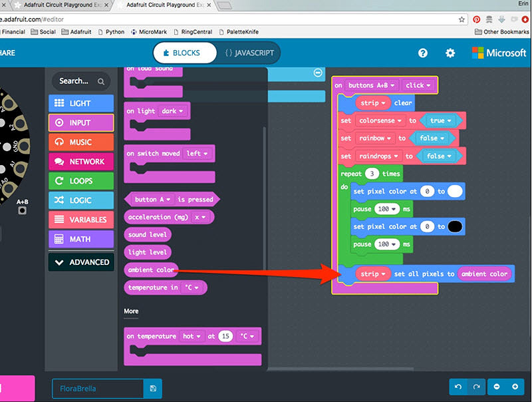532x402 pixels.
Task: Open the MATH block category
Action: coord(80,239)
